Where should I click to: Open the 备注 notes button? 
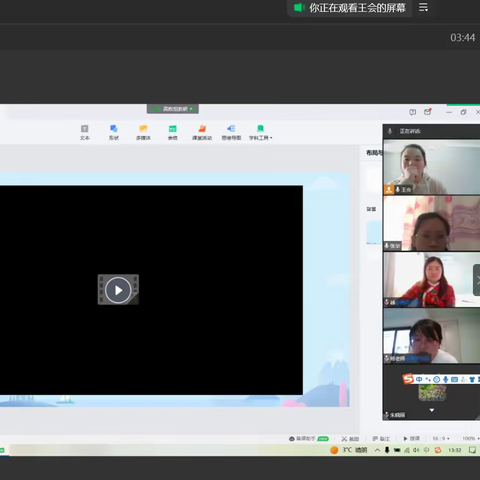381,439
